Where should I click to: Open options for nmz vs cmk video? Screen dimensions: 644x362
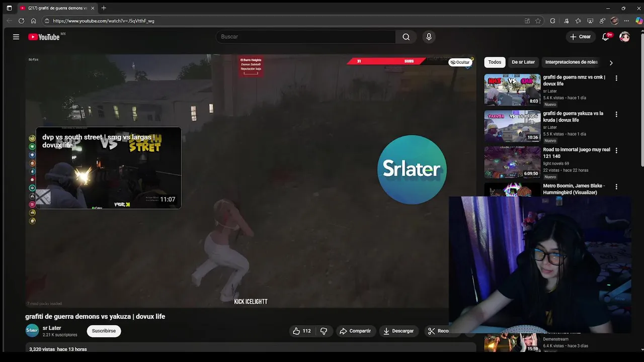[616, 78]
